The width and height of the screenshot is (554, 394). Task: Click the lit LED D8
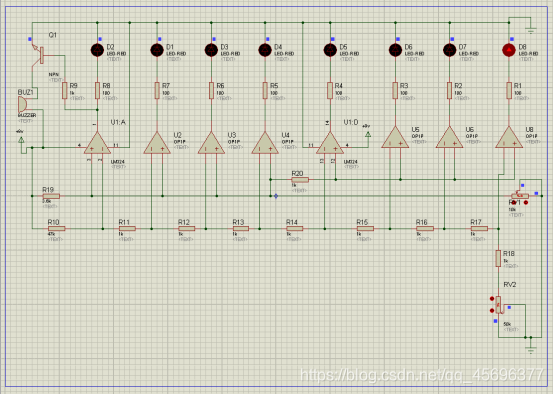point(509,50)
